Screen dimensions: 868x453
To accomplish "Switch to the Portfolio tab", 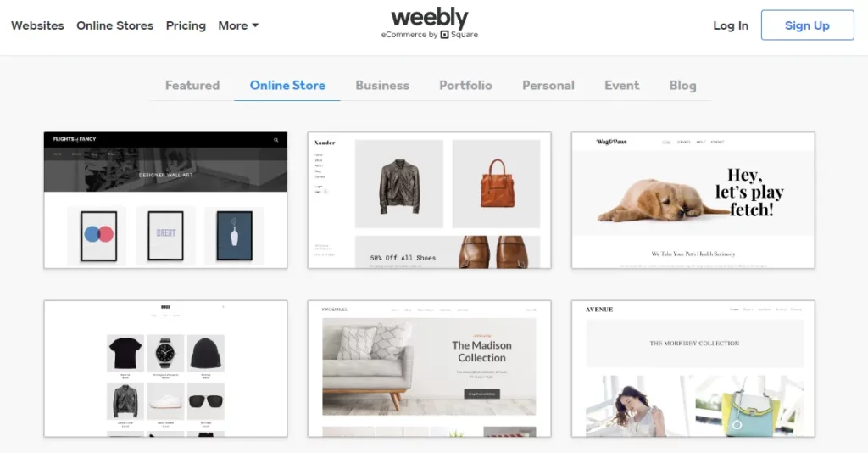I will point(465,86).
